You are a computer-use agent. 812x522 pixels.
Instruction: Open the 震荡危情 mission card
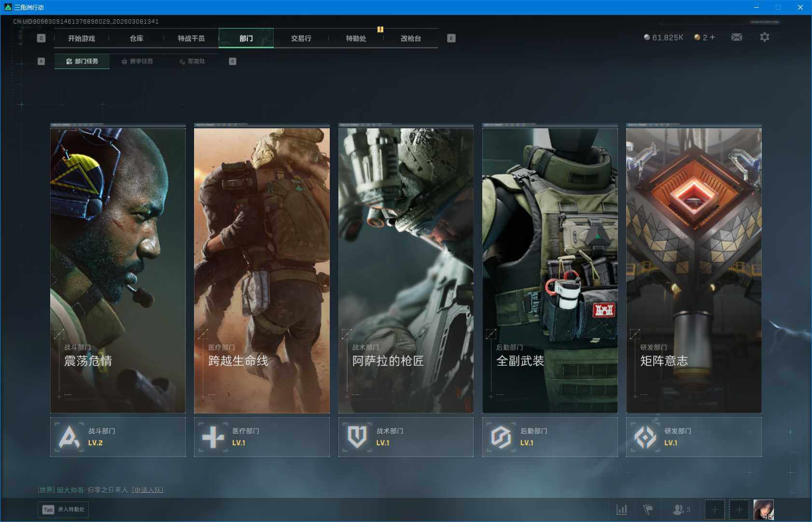click(x=118, y=270)
